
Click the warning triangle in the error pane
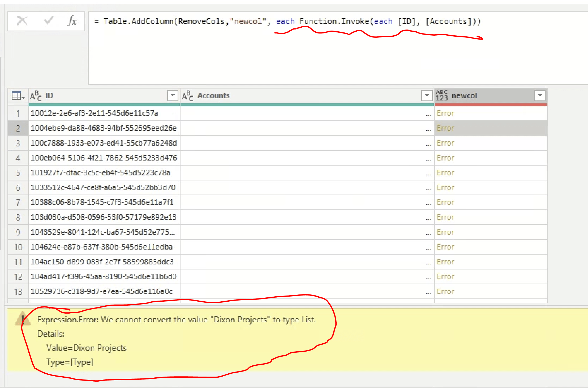[x=23, y=319]
